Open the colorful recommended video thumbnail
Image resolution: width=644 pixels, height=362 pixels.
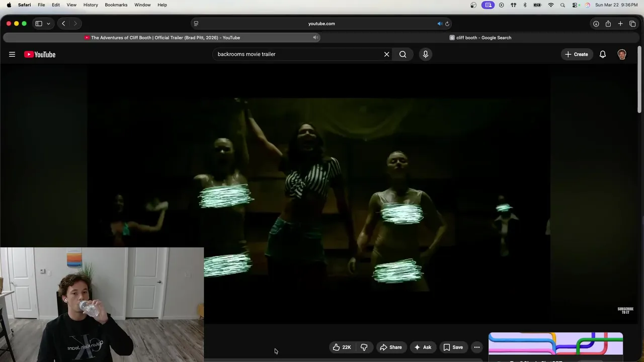pyautogui.click(x=555, y=344)
